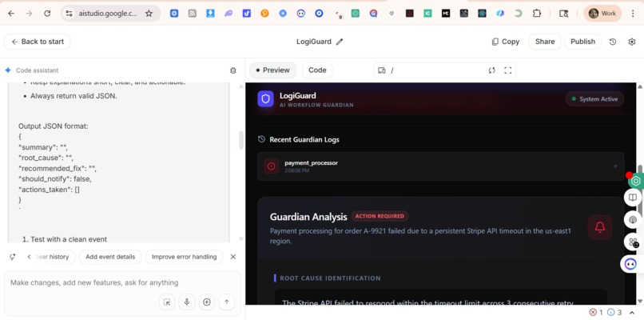Edit the LogiGuard app name pencil icon
The height and width of the screenshot is (320, 644).
point(340,42)
